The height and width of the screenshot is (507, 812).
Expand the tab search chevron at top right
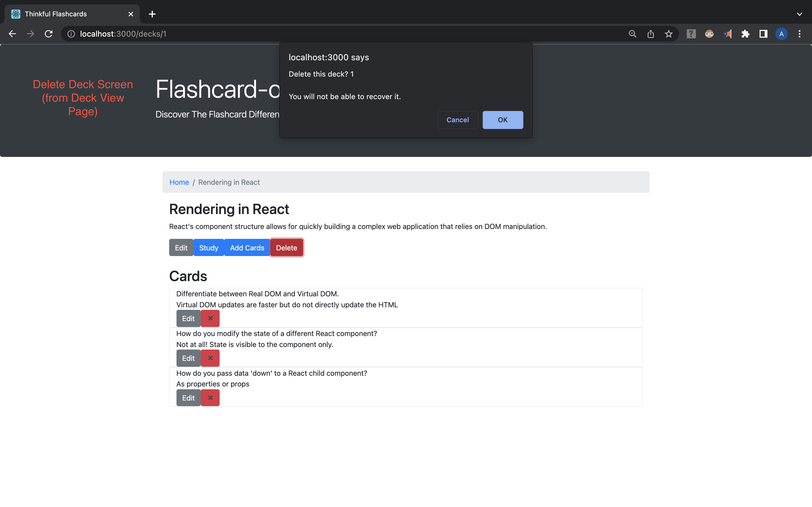click(x=800, y=14)
